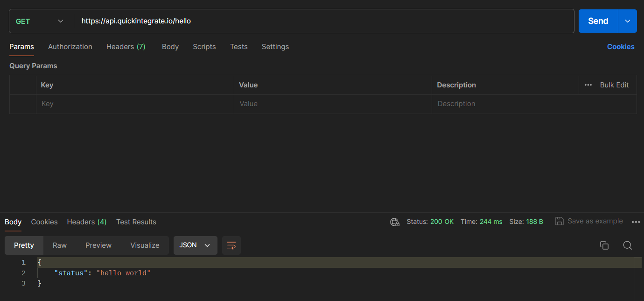The height and width of the screenshot is (301, 644).
Task: Click the Value input in query params
Action: pyautogui.click(x=333, y=104)
